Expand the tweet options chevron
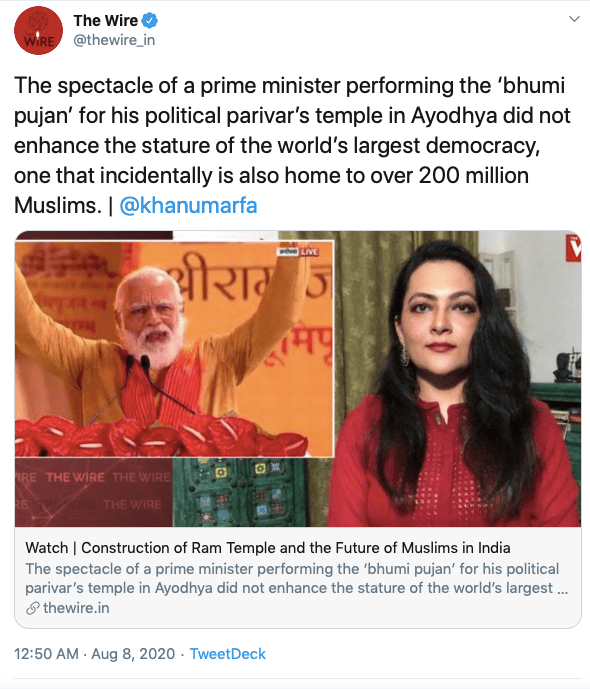 (574, 19)
